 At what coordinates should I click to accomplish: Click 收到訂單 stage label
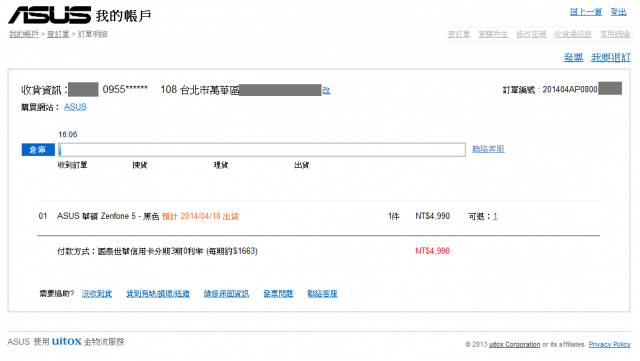[73, 165]
